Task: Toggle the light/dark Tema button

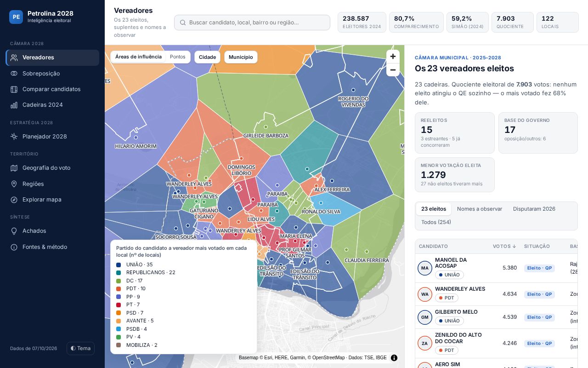Action: 80,348
